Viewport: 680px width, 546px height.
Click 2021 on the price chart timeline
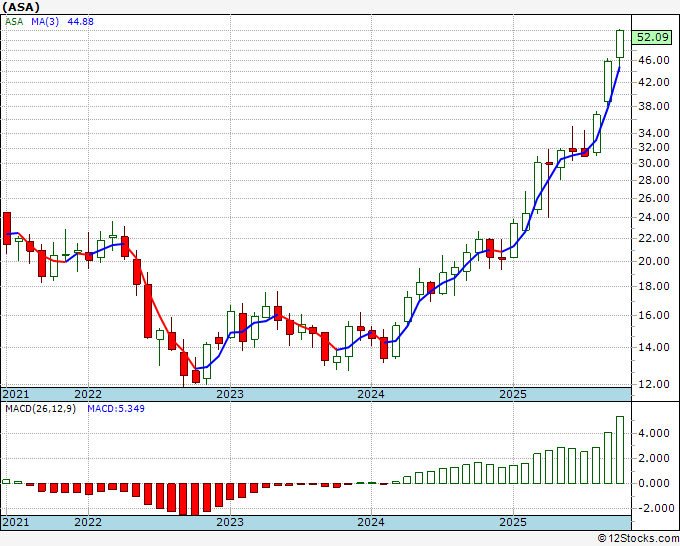coord(16,394)
